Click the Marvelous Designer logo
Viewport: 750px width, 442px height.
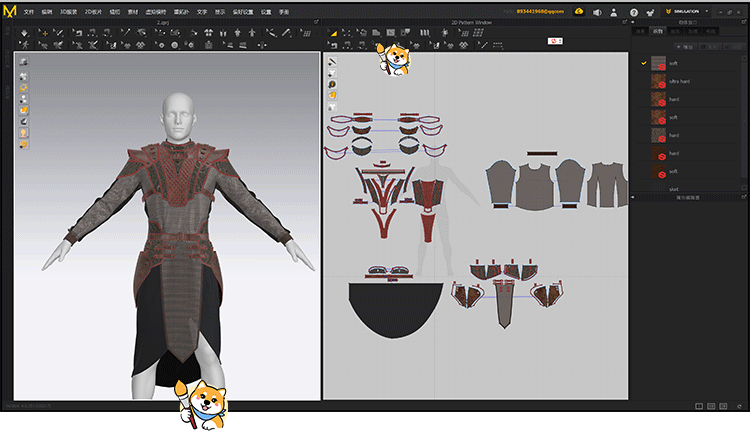[10, 11]
